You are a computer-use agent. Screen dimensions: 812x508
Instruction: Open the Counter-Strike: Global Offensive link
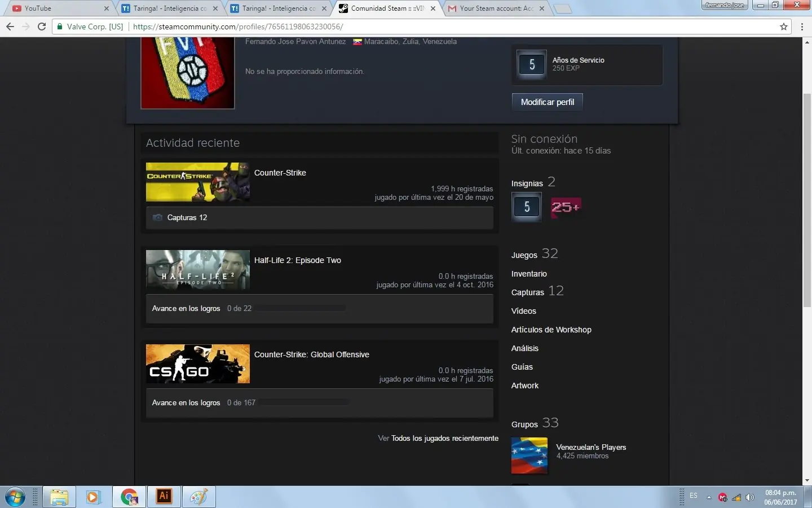[x=312, y=354]
